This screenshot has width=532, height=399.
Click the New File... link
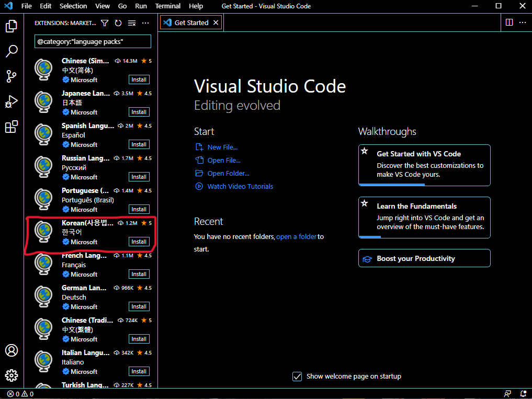pos(222,147)
